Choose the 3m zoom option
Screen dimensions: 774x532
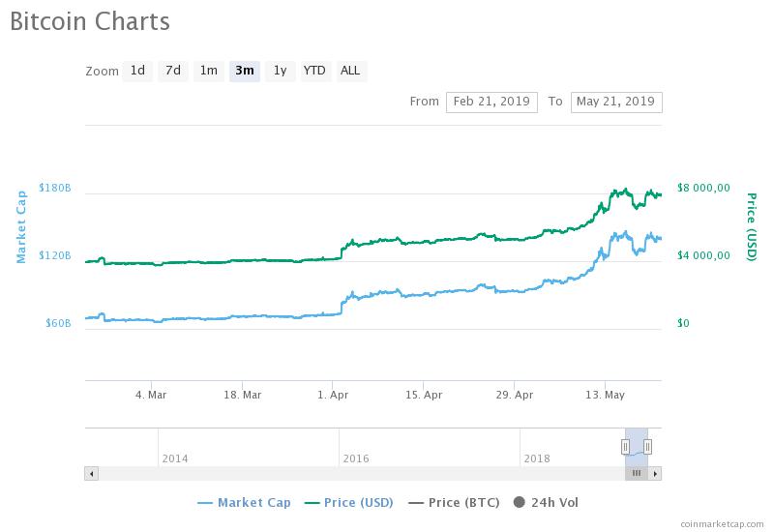coord(245,71)
